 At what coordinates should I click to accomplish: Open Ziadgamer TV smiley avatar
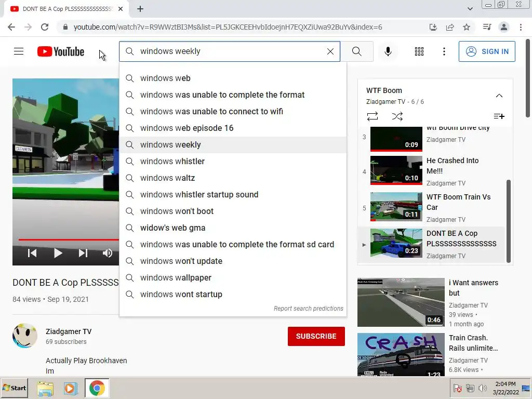[25, 336]
